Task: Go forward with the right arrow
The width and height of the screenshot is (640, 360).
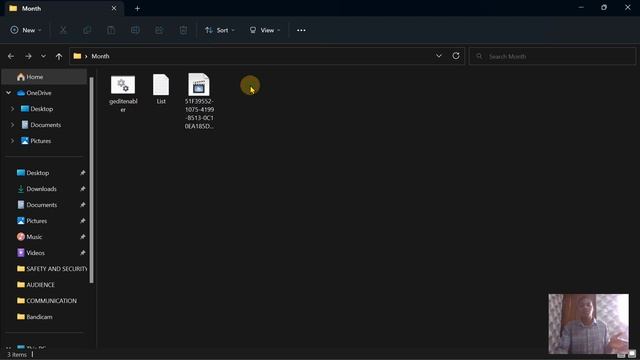Action: click(28, 56)
